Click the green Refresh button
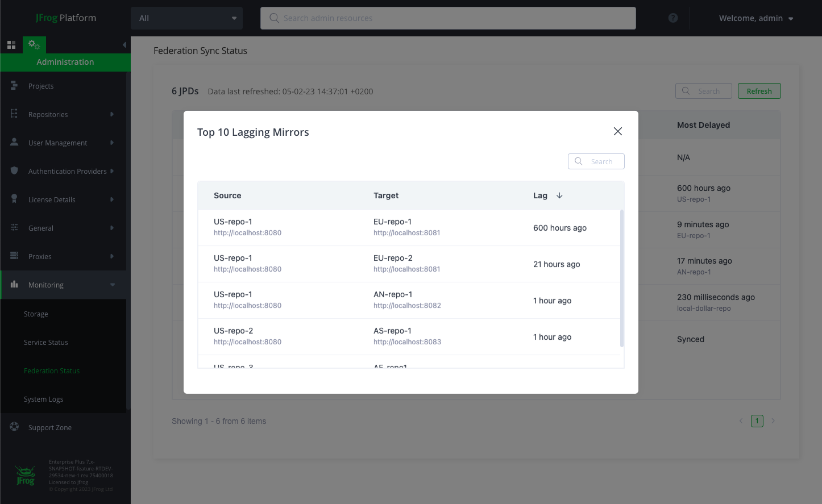The height and width of the screenshot is (504, 822). tap(759, 91)
